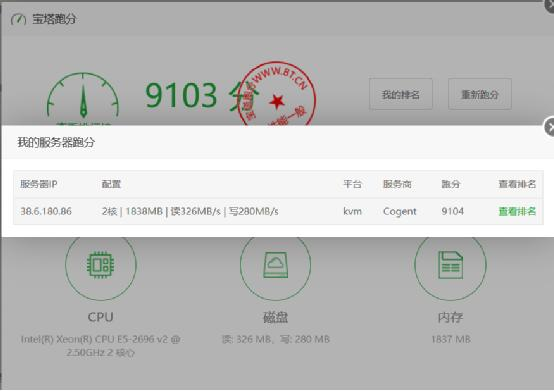Image resolution: width=554 pixels, height=391 pixels.
Task: Click the 宝塔跑分 speedometer title icon
Action: coord(18,19)
